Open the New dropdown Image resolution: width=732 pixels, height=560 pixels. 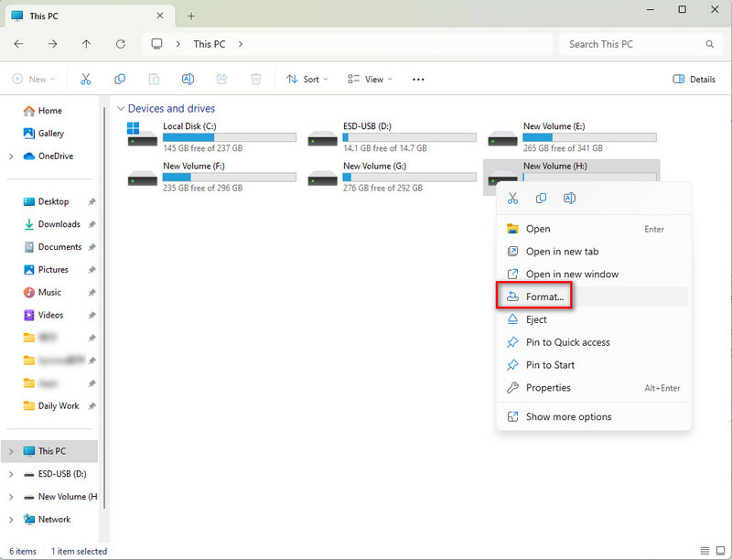coord(34,80)
